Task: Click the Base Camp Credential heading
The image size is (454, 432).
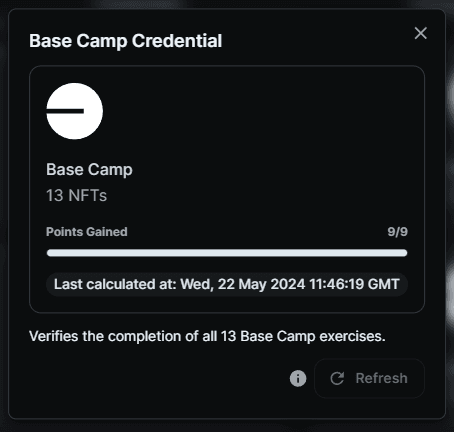Action: coord(126,41)
